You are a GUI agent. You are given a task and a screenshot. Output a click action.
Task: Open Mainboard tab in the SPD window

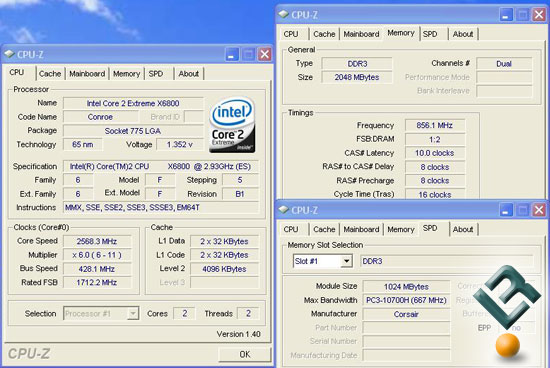(361, 229)
